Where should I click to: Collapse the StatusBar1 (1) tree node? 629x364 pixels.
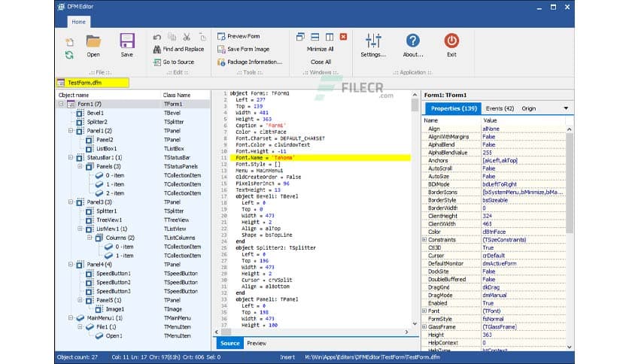click(71, 157)
